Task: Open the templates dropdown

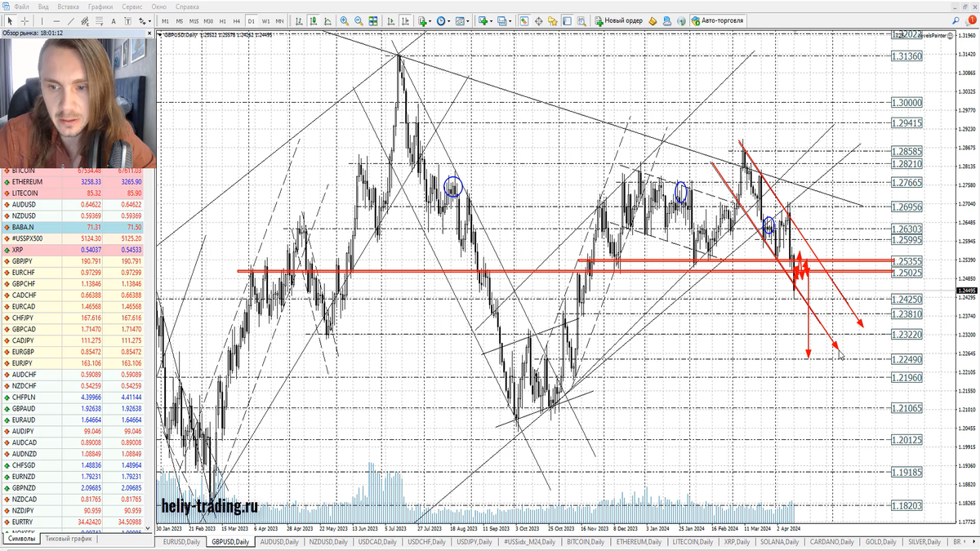Action: [x=461, y=20]
